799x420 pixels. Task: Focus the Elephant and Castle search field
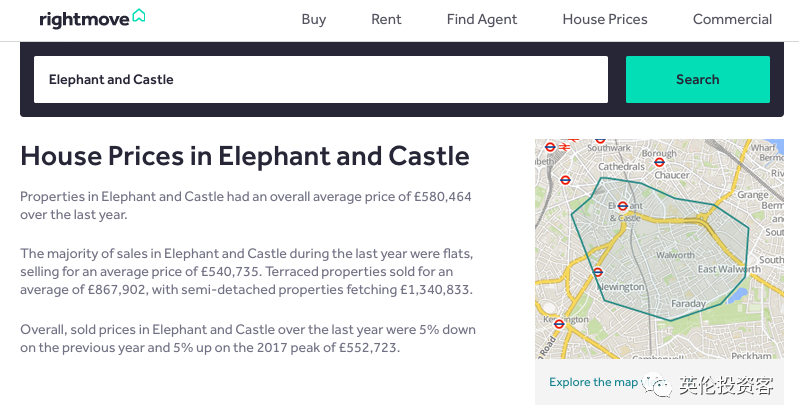[x=320, y=79]
